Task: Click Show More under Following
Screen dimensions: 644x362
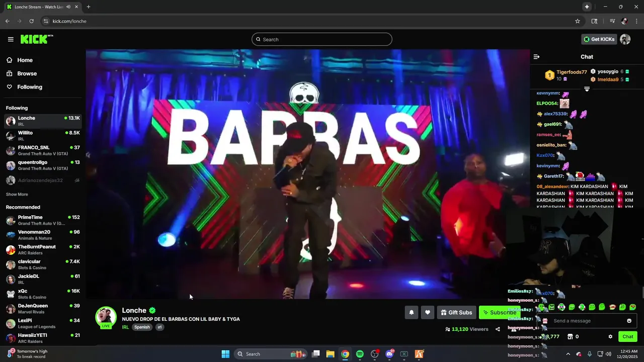Action: (17, 194)
